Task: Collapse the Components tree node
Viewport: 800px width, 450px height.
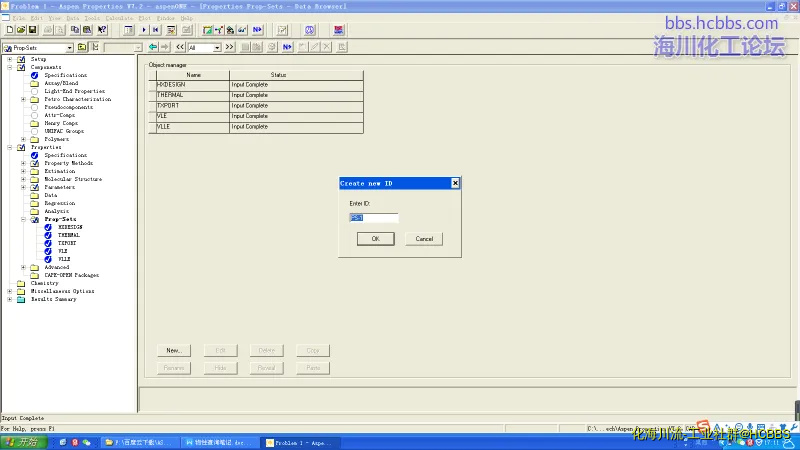Action: pyautogui.click(x=10, y=67)
